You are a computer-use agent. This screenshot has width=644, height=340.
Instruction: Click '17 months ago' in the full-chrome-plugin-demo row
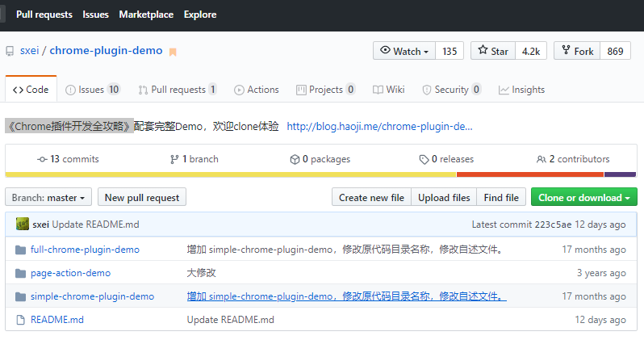pos(594,250)
